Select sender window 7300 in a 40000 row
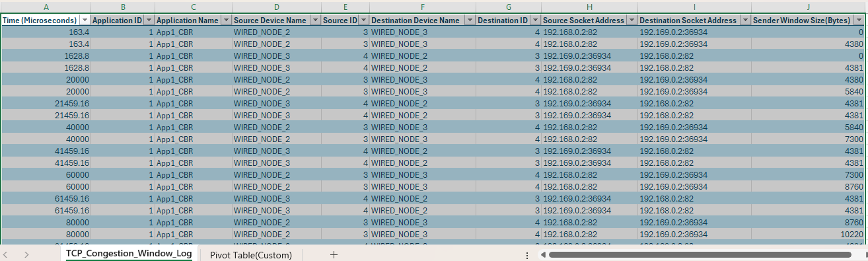The image size is (868, 261). point(809,139)
